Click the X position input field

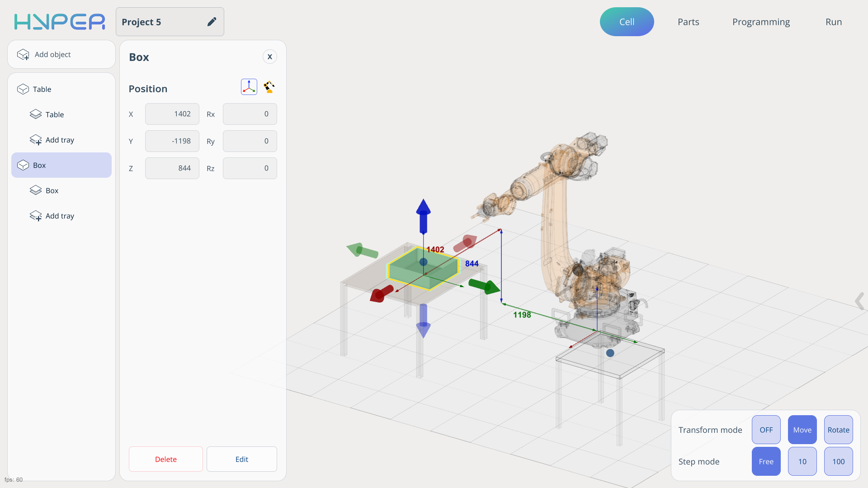pyautogui.click(x=172, y=114)
